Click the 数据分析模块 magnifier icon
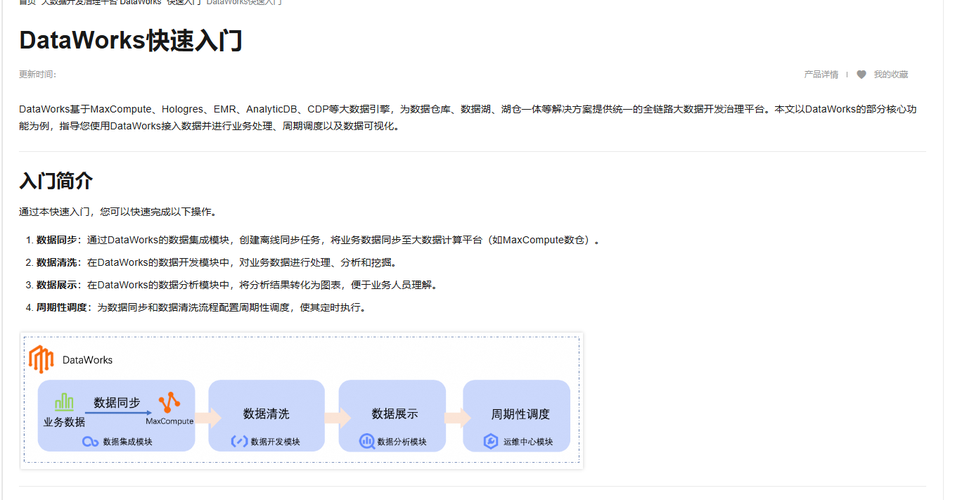The width and height of the screenshot is (955, 500). click(x=367, y=442)
